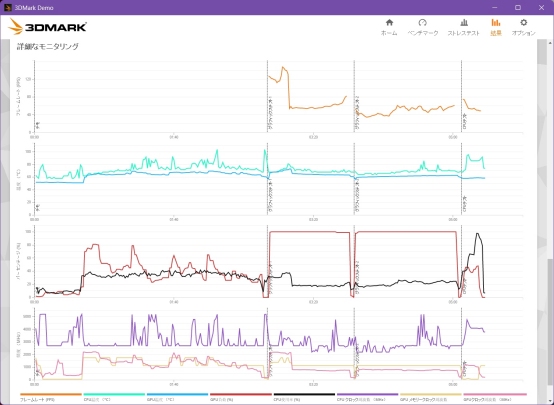
Task: Toggle the CPU使用率 (%) black legend entry
Action: (304, 397)
